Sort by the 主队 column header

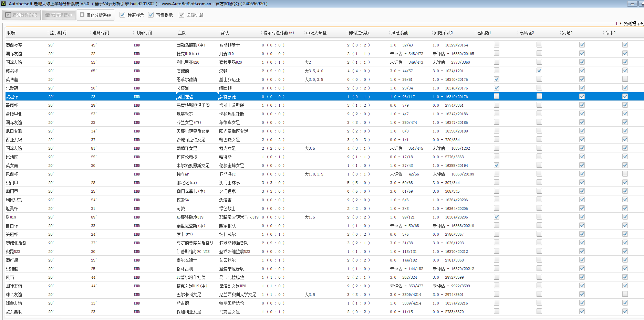click(x=182, y=33)
